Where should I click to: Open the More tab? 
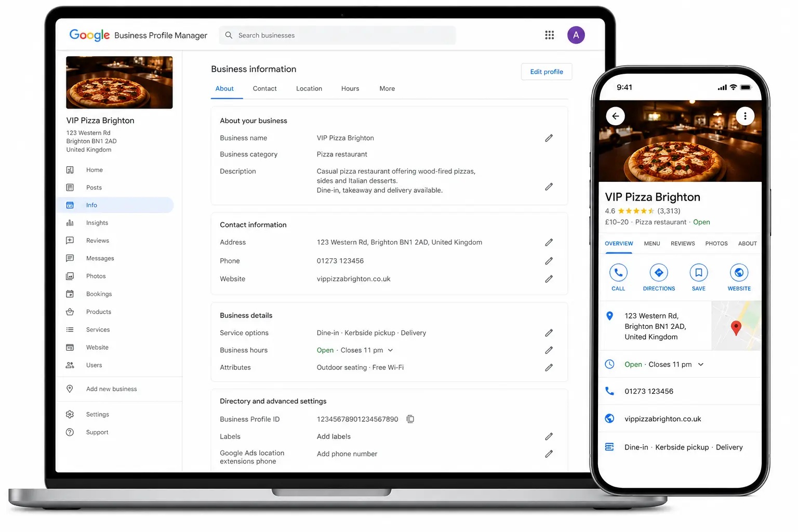tap(387, 89)
